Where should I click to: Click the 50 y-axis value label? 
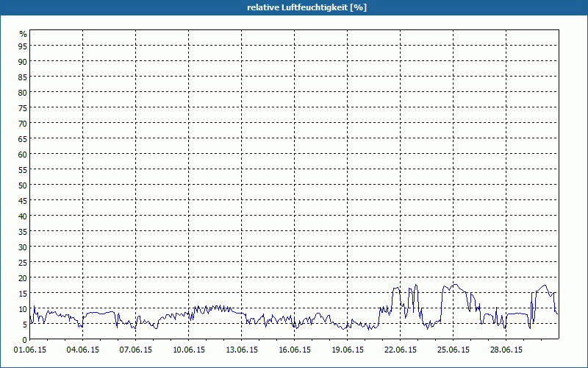23,185
